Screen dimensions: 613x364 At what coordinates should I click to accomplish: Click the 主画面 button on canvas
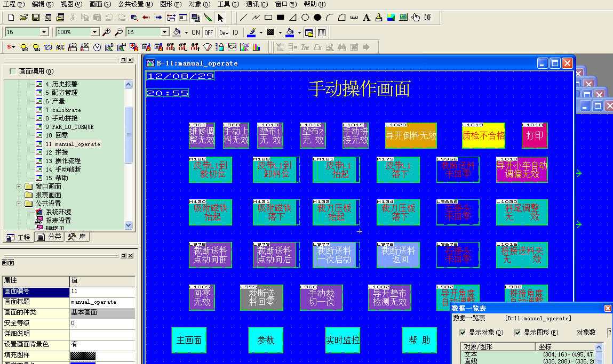(x=189, y=340)
